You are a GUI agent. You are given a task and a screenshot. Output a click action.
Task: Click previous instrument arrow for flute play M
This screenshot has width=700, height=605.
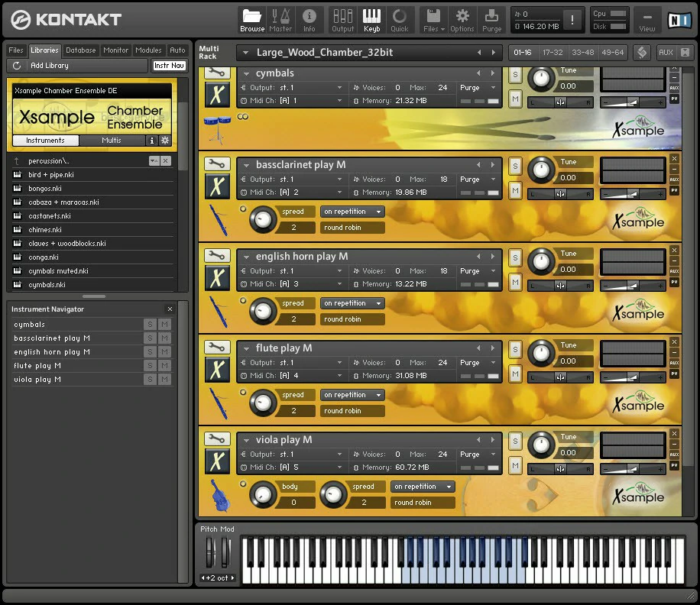click(x=478, y=348)
